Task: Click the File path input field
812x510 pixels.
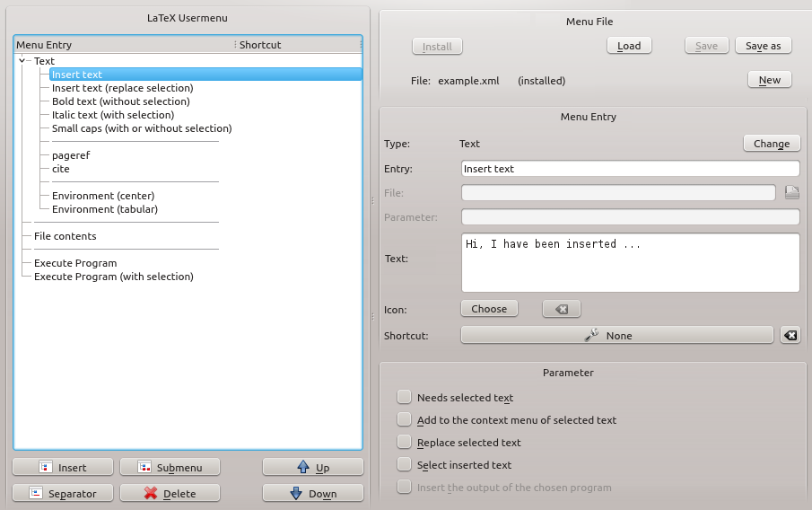Action: (618, 193)
